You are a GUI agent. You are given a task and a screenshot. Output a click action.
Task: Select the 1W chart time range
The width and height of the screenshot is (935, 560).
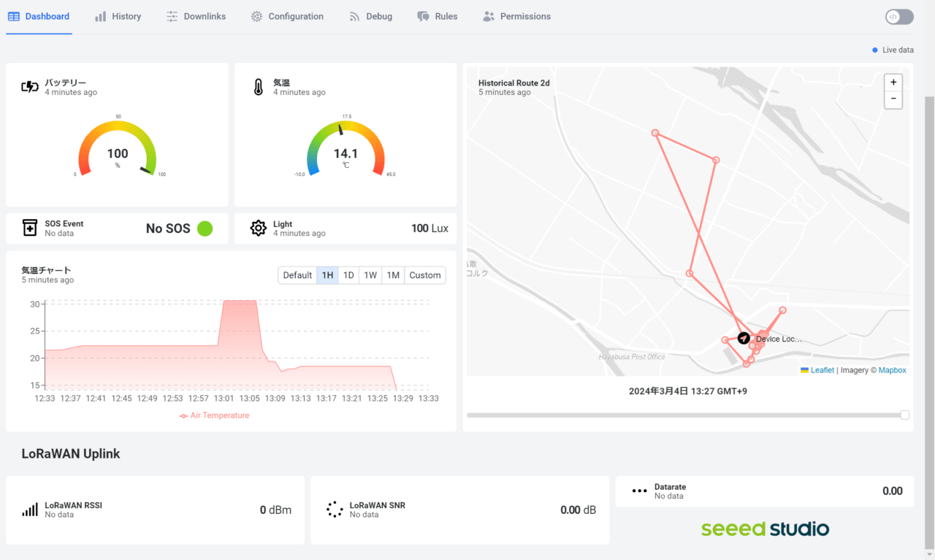click(x=370, y=275)
